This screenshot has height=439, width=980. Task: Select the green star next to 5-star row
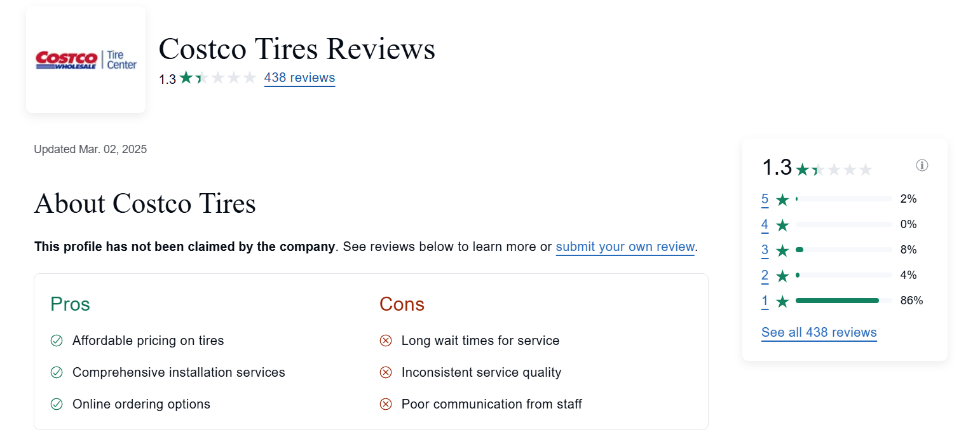(x=782, y=199)
